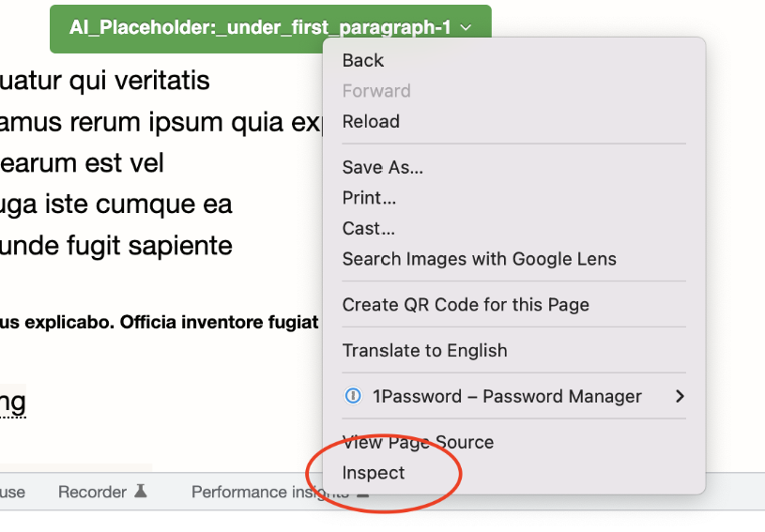Switch to the partially visible Lighthouse tab
Image resolution: width=765 pixels, height=532 pixels.
[x=12, y=492]
